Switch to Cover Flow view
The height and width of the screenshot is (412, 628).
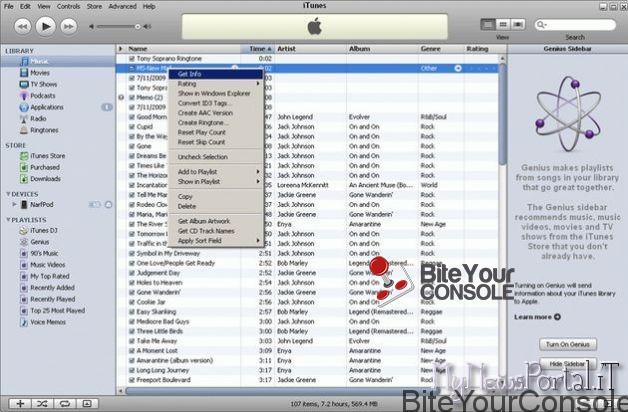pyautogui.click(x=517, y=25)
